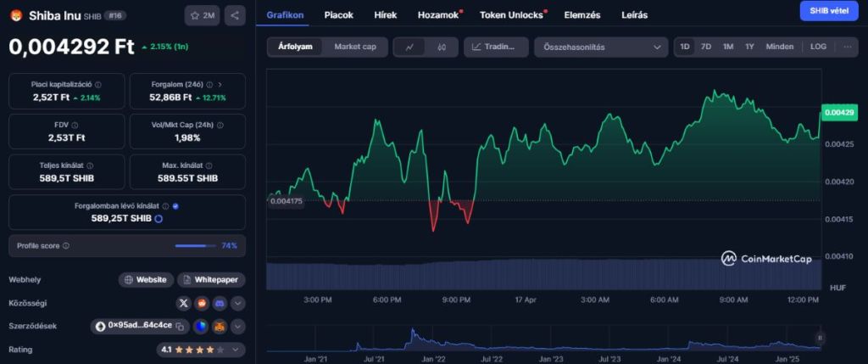Click the 0,004292 Ft price heading

coord(71,47)
